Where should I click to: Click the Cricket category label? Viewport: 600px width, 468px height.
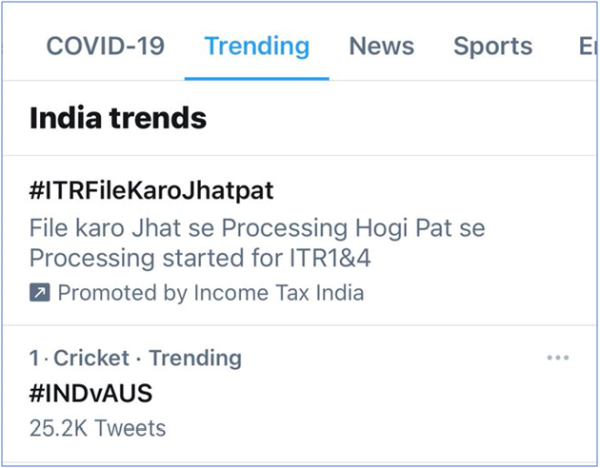[x=92, y=358]
